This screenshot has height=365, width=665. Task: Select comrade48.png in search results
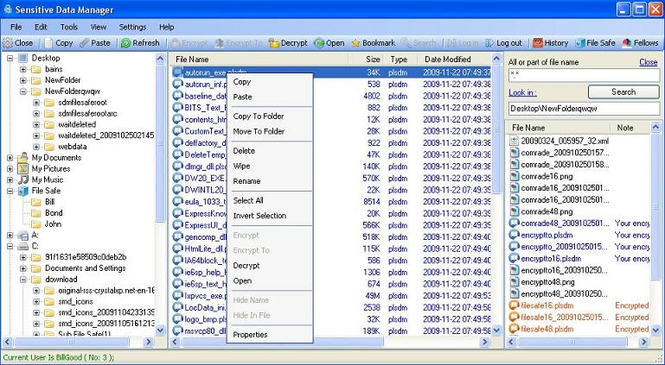pyautogui.click(x=547, y=211)
